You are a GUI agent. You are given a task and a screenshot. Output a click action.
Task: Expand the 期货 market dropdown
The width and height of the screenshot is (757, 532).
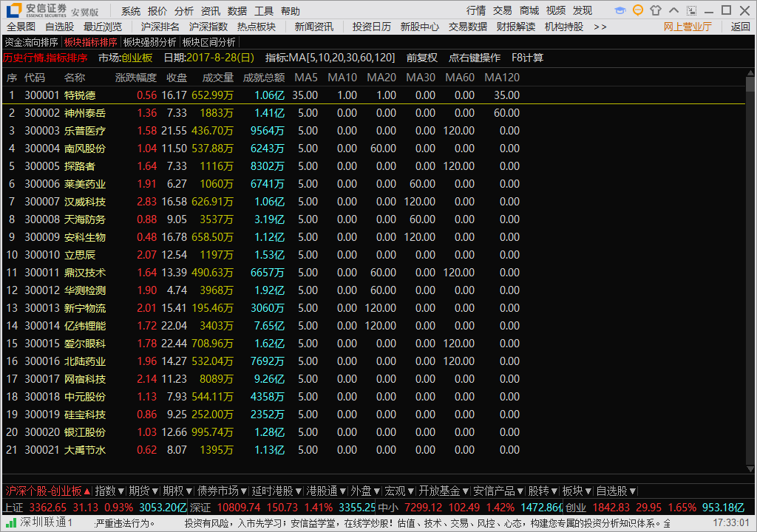pos(143,491)
